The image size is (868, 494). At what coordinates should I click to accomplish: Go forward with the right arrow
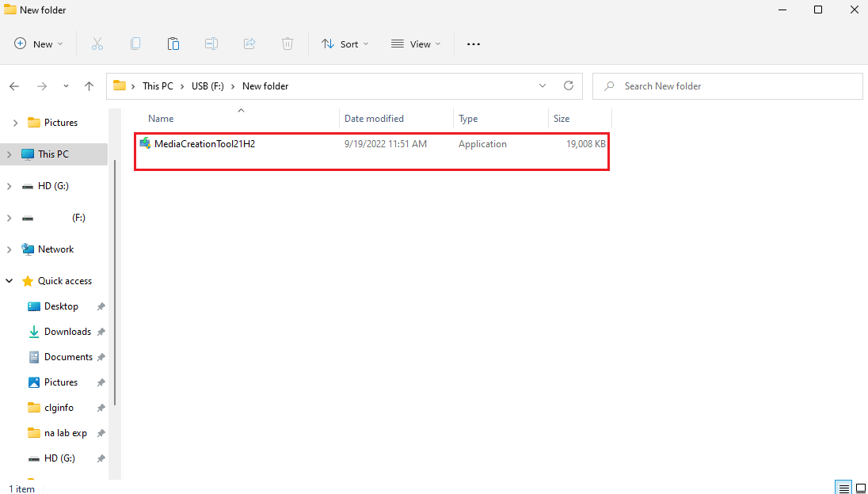click(x=41, y=86)
